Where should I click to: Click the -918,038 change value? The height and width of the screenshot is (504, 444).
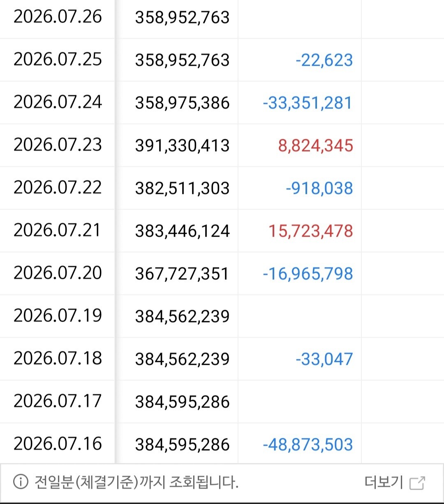pyautogui.click(x=319, y=189)
